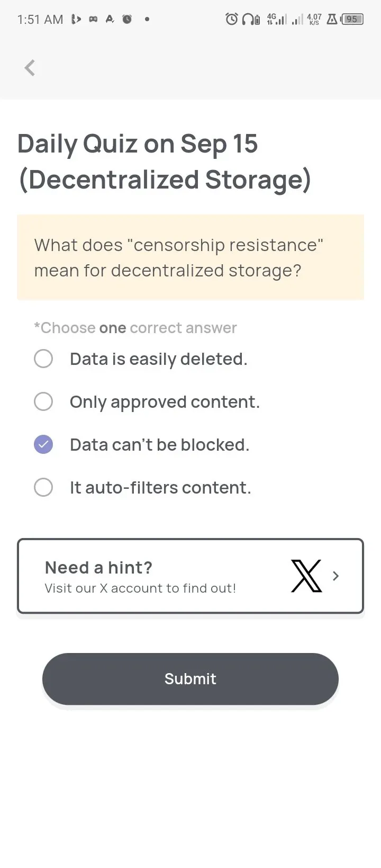The image size is (381, 868).
Task: Select the "It auto-filters content" radio button
Action: pyautogui.click(x=43, y=487)
